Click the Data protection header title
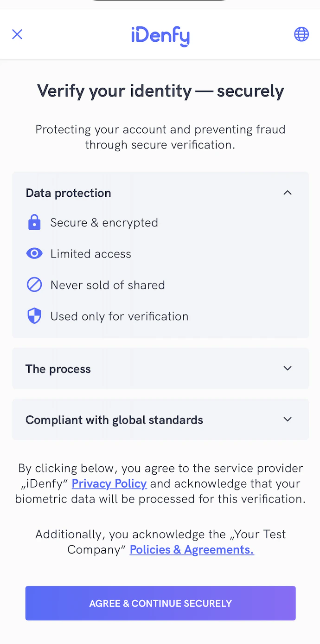This screenshot has width=320, height=644. (68, 193)
